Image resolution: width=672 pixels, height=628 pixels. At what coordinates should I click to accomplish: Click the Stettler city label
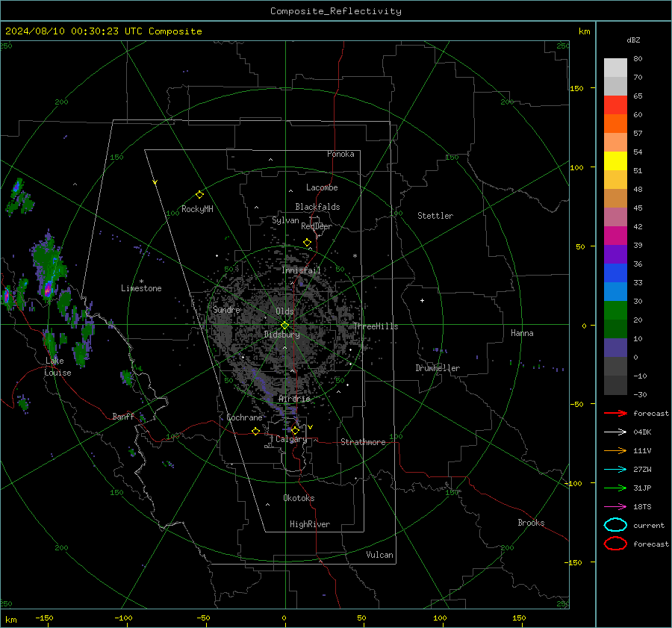pos(435,216)
